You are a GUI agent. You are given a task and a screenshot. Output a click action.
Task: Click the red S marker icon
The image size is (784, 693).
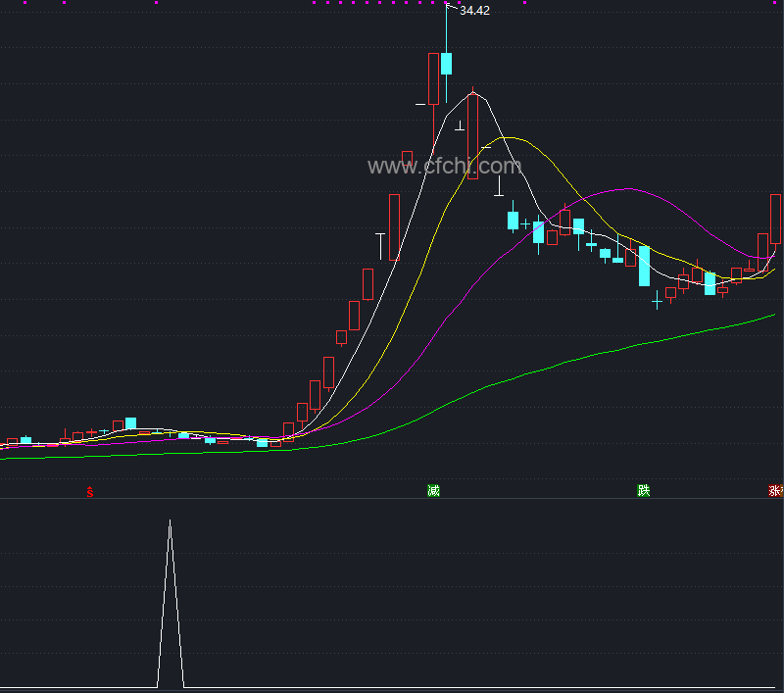point(90,492)
